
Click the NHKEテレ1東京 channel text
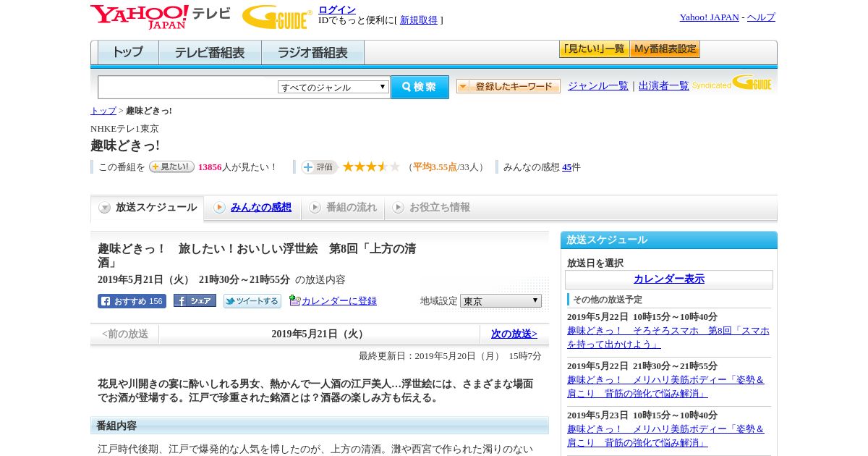[124, 129]
